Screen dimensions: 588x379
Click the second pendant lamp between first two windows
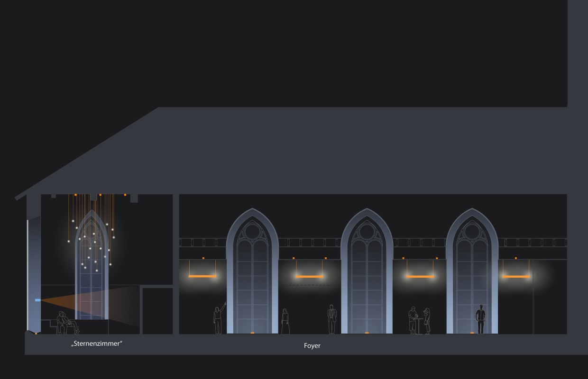(309, 276)
